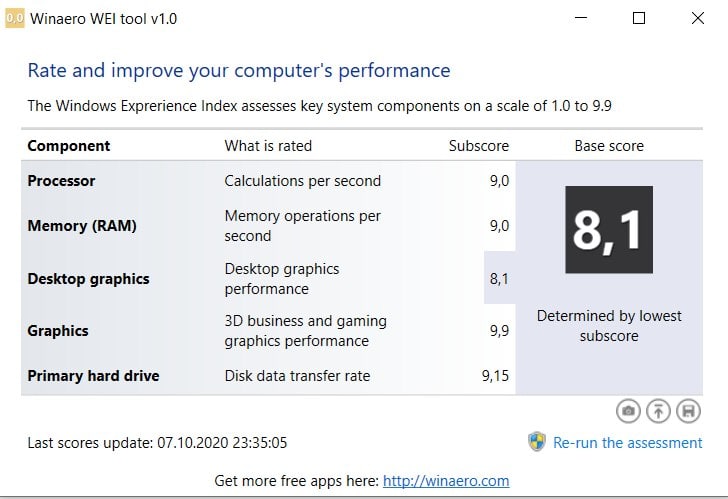Viewport: 728px width, 499px height.
Task: Open the winaero.com link
Action: click(446, 480)
